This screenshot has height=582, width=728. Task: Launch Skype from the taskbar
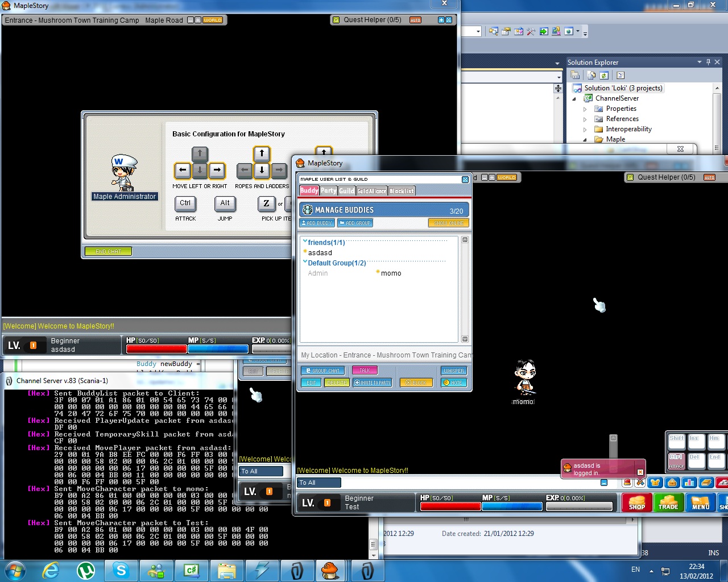[121, 570]
